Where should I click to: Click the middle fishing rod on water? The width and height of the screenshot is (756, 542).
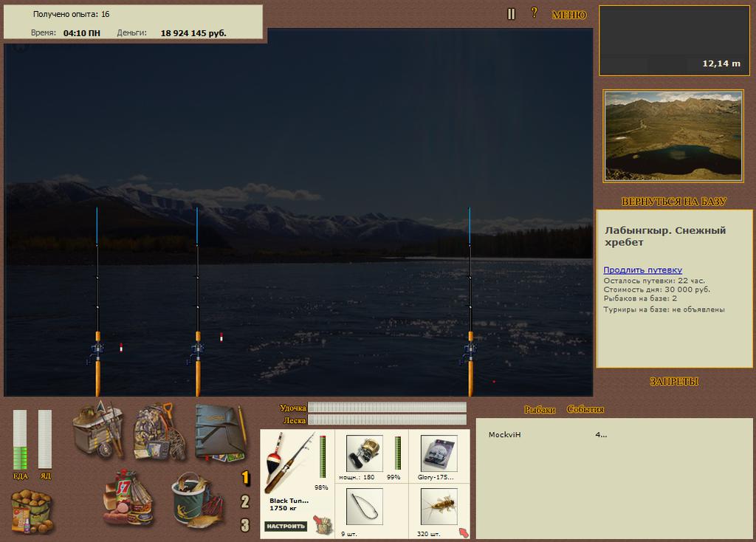(x=198, y=301)
